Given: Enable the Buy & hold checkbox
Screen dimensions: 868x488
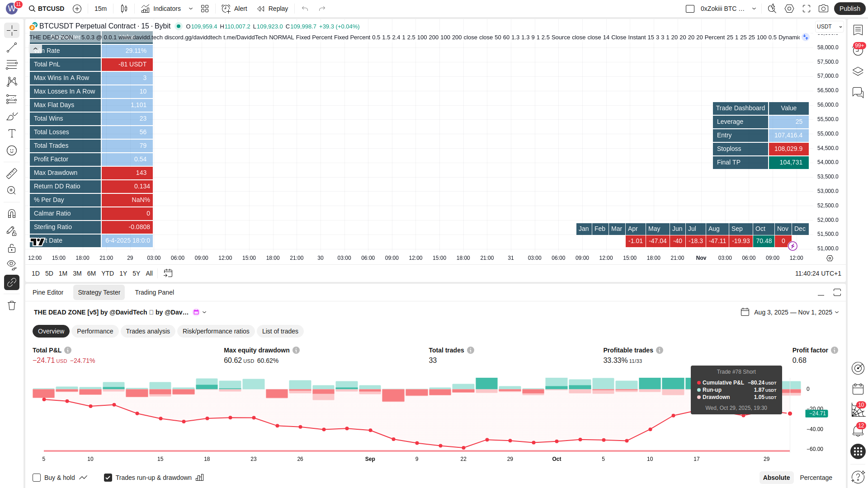Looking at the screenshot, I should (37, 478).
